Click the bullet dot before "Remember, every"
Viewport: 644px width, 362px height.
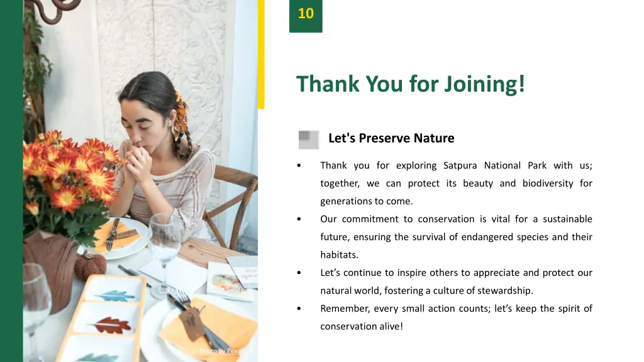pos(299,308)
